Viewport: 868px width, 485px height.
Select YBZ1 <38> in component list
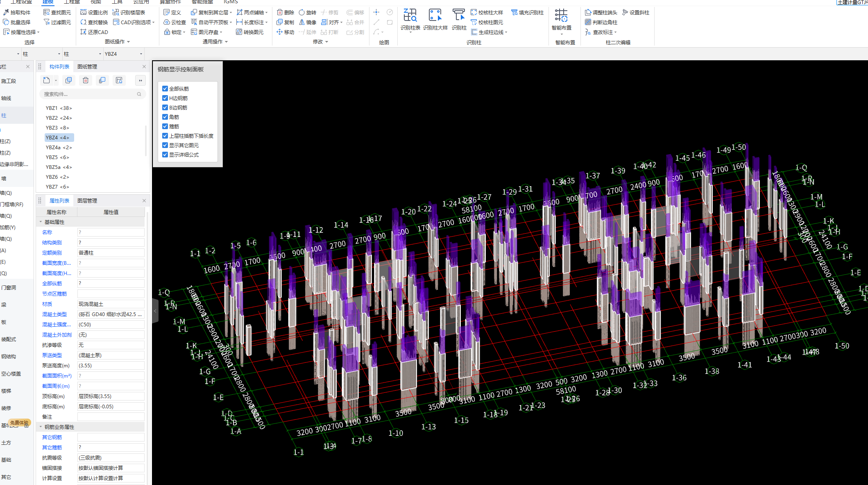(x=59, y=108)
